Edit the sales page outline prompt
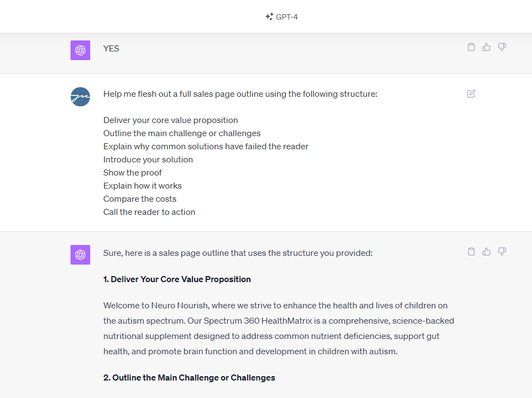Image resolution: width=532 pixels, height=398 pixels. 471,93
